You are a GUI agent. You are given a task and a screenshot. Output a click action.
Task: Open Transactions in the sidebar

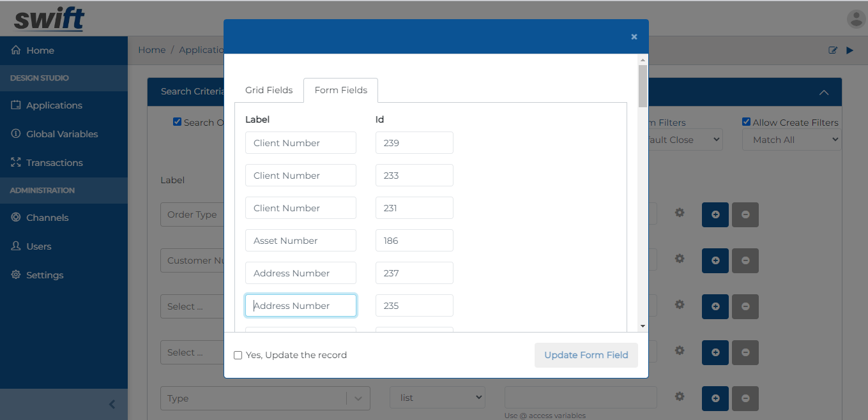tap(54, 162)
